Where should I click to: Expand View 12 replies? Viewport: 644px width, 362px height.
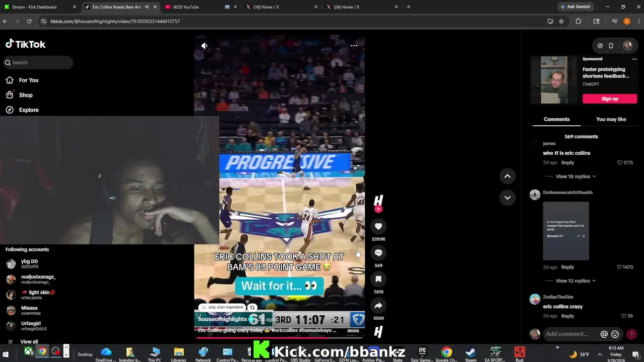coord(576,281)
